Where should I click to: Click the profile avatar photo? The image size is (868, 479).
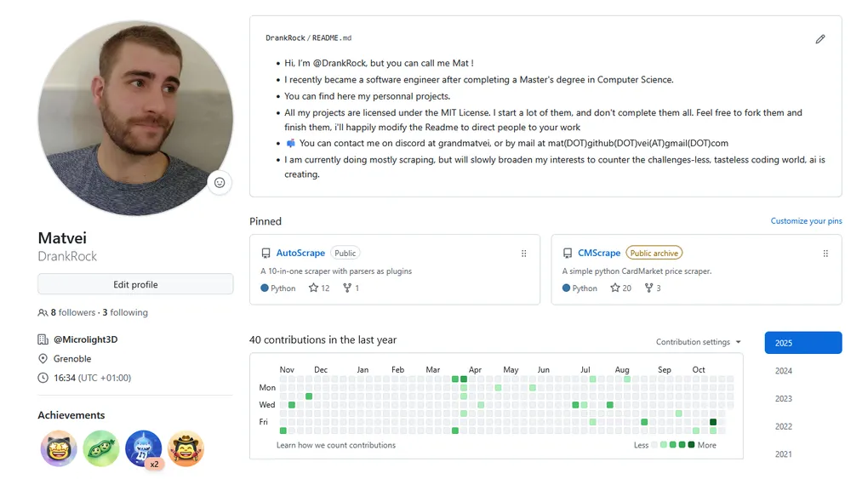pyautogui.click(x=135, y=118)
